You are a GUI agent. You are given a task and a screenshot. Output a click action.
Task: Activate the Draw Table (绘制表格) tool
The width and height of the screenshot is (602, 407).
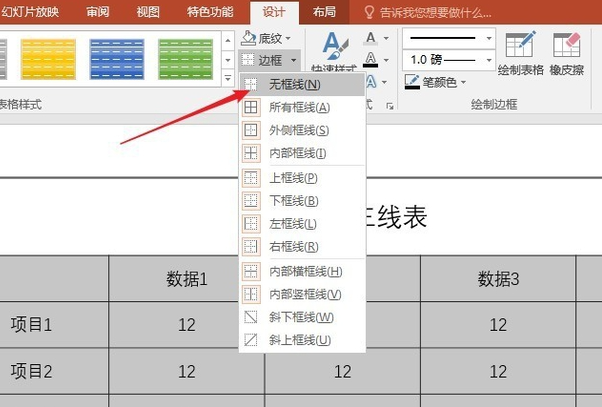coord(521,54)
